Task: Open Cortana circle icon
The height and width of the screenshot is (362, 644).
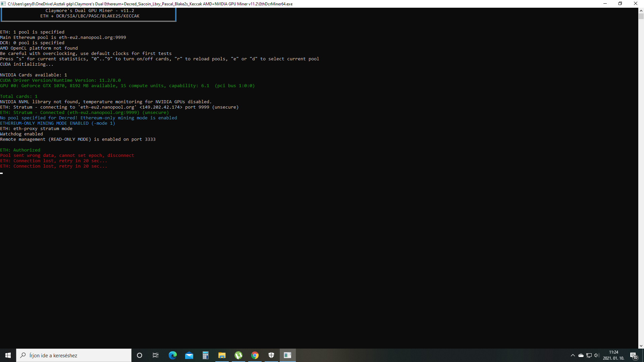Action: click(x=140, y=355)
